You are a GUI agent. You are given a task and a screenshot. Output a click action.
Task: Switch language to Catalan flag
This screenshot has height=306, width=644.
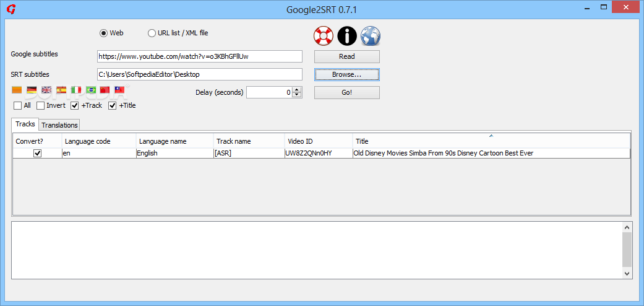(x=17, y=90)
